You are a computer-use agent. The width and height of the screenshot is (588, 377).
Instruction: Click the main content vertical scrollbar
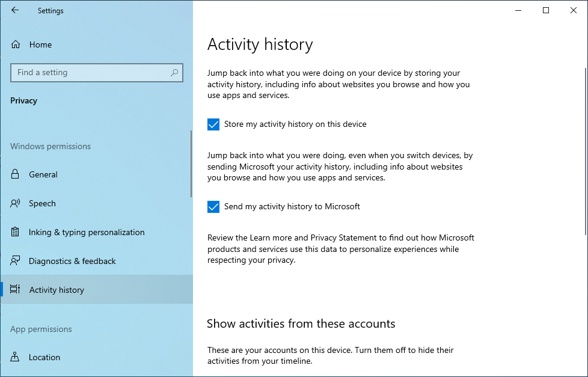[x=585, y=150]
